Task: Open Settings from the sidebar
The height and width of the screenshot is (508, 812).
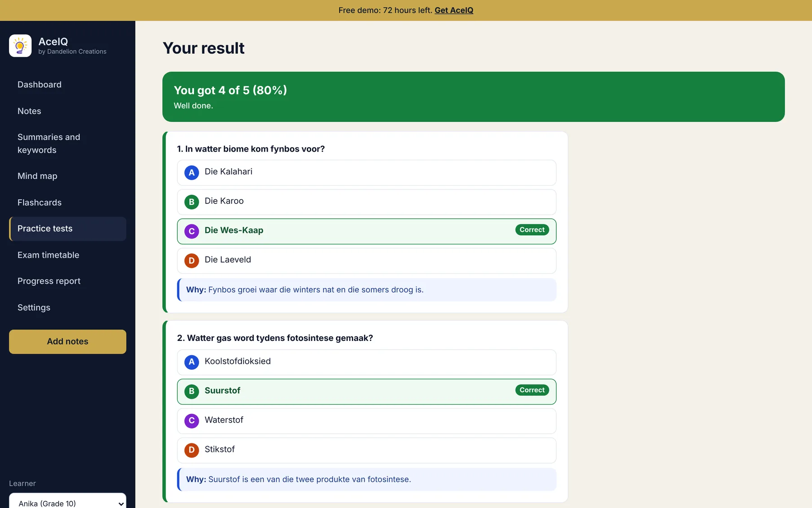Action: (x=68, y=308)
